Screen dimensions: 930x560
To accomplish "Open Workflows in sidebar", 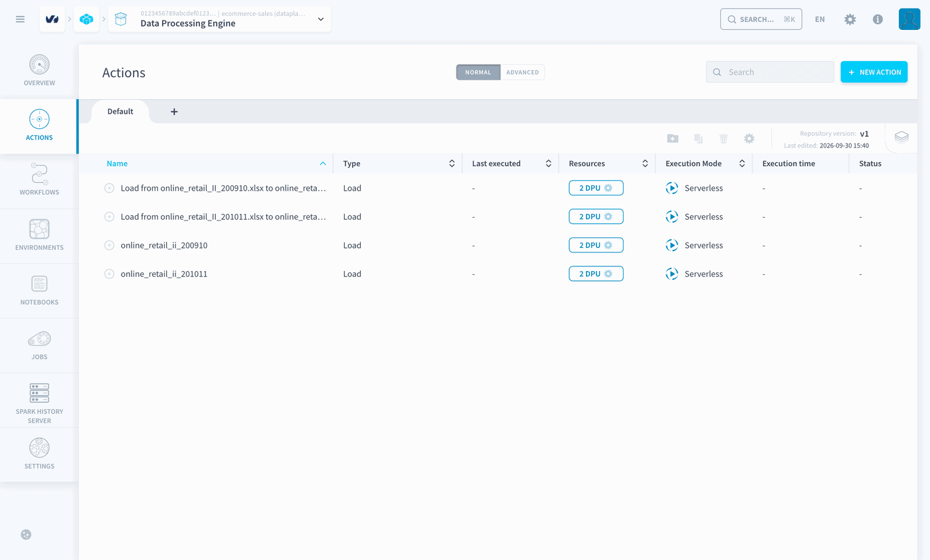I will (x=39, y=181).
